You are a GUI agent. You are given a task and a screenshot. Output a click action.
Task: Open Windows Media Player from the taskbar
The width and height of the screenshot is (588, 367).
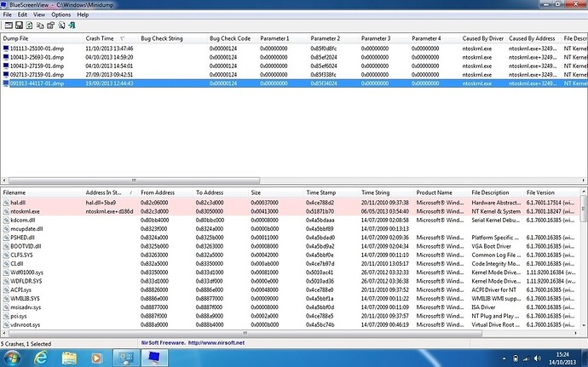coord(96,358)
